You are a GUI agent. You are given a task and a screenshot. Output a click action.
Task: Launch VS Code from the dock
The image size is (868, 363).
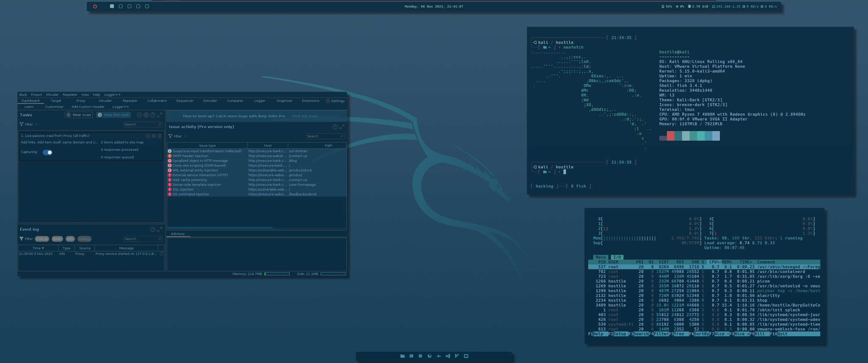tap(448, 356)
